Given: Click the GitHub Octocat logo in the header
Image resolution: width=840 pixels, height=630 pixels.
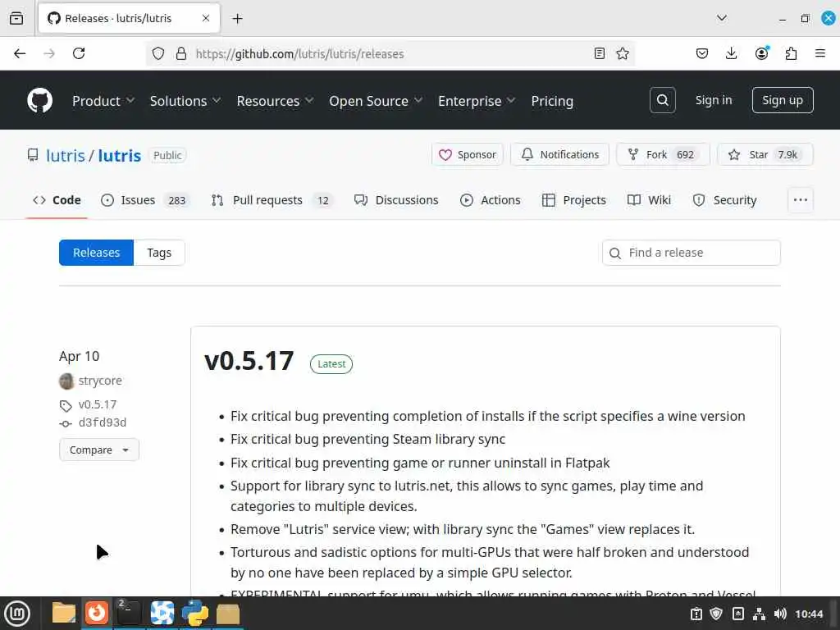Looking at the screenshot, I should 39,100.
